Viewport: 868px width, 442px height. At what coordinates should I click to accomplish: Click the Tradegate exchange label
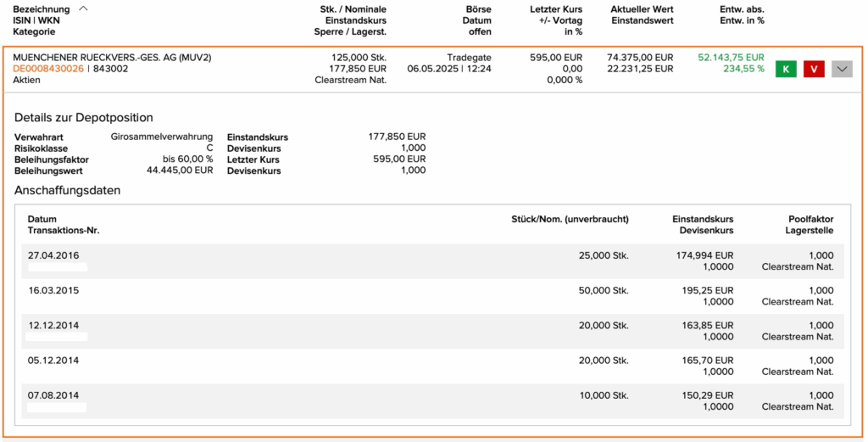(x=469, y=58)
